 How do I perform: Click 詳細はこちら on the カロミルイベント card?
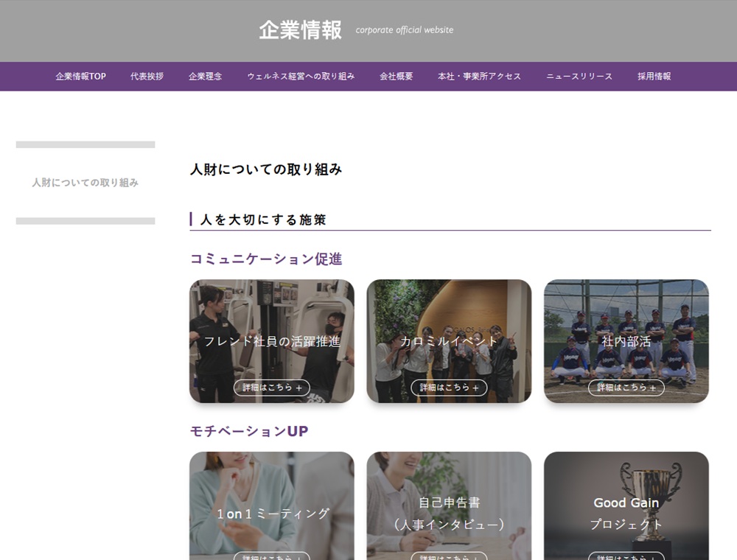(x=450, y=388)
